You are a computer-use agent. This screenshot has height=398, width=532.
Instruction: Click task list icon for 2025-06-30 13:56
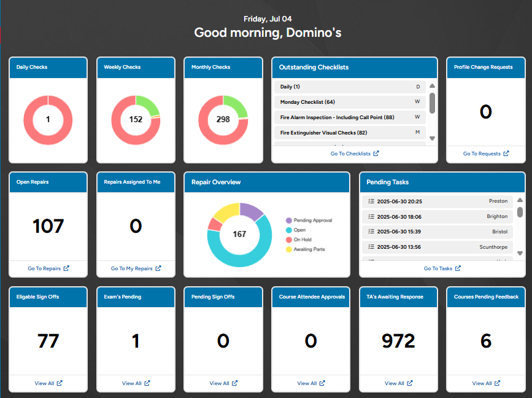click(x=371, y=247)
